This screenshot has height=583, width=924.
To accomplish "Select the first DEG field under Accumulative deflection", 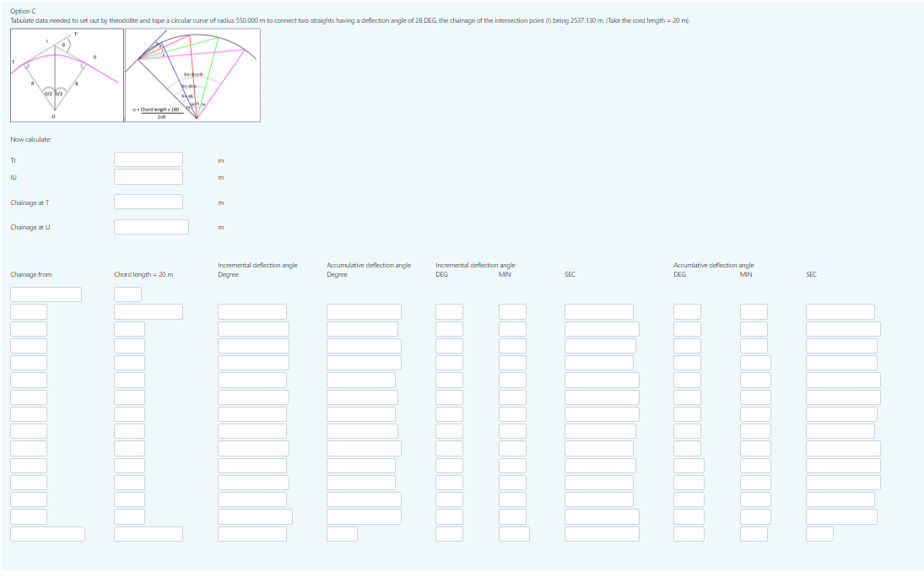I will coord(689,310).
